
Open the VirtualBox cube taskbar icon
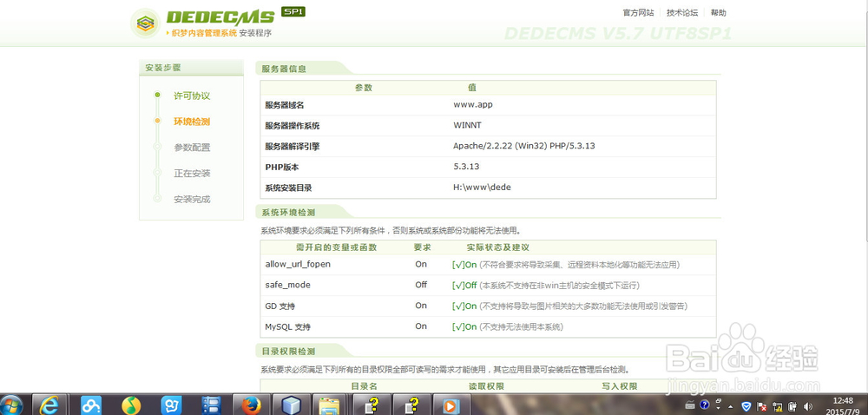(291, 405)
